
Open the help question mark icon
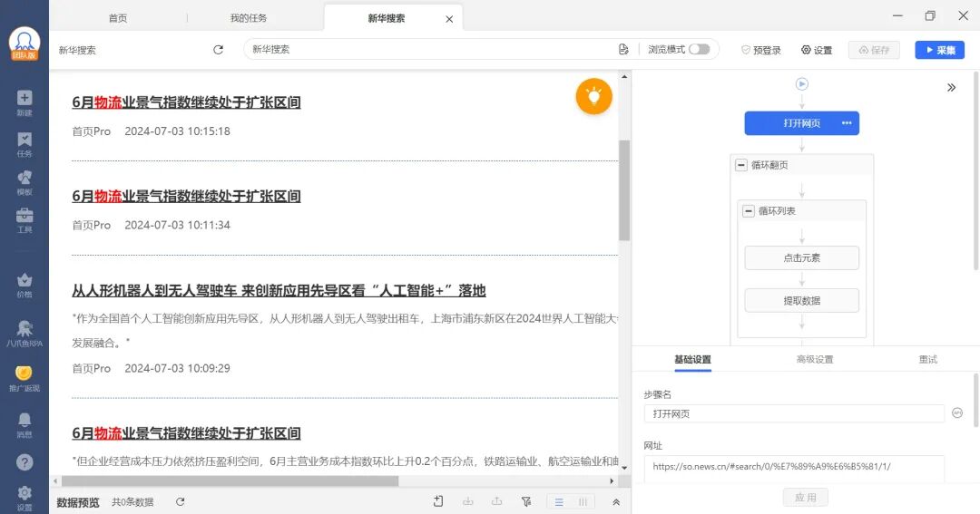coord(24,462)
